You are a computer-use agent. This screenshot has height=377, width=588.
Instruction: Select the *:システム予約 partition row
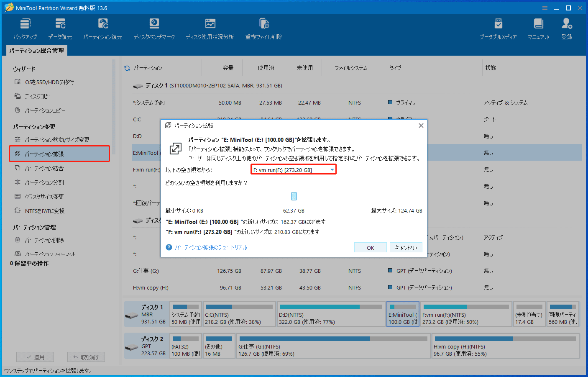(x=357, y=103)
